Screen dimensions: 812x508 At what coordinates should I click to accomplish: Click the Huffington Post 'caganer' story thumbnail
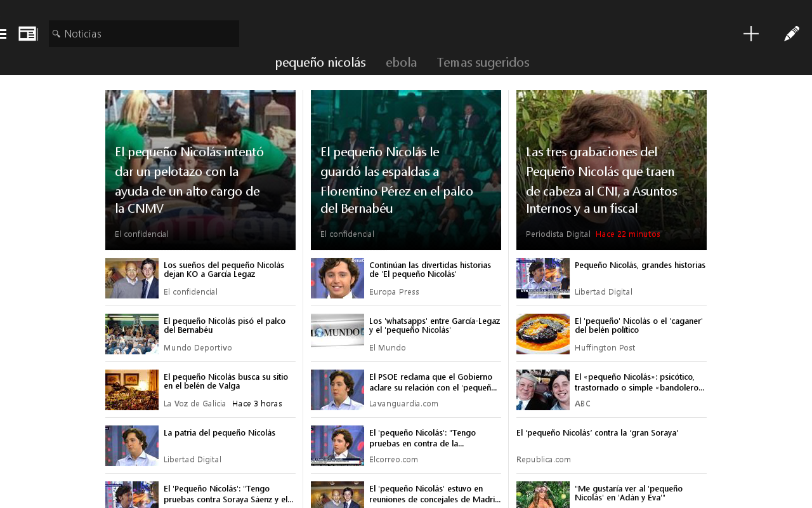coord(542,333)
